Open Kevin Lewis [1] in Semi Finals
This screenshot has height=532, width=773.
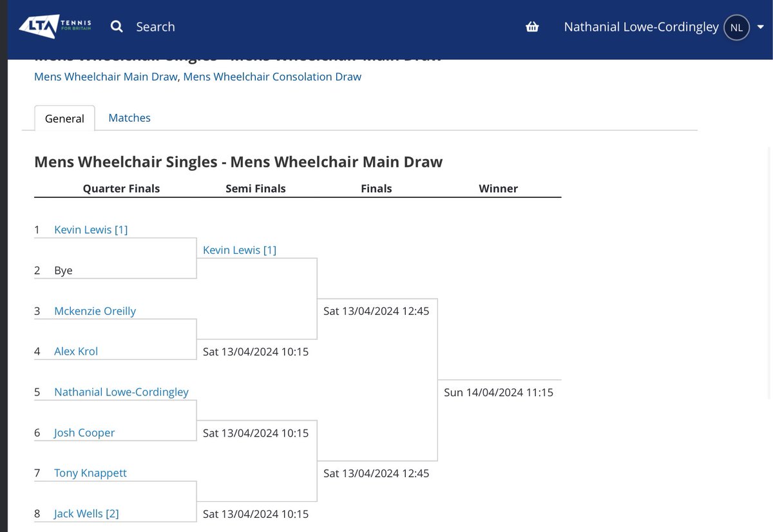[240, 250]
